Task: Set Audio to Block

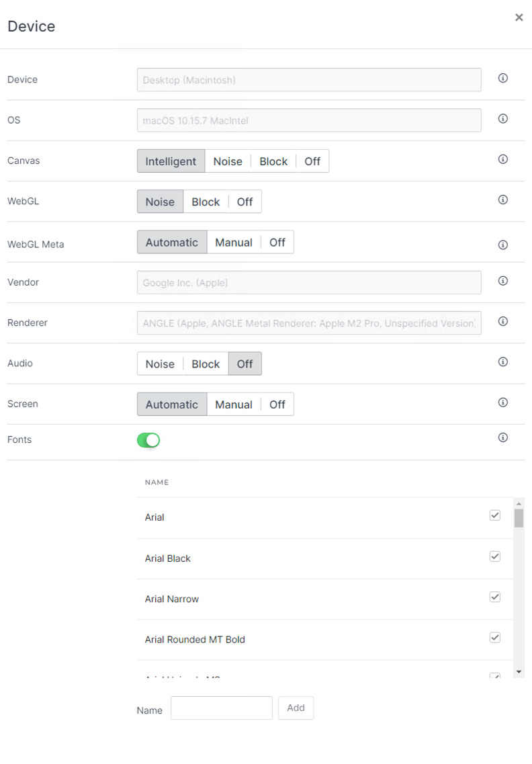Action: coord(206,364)
